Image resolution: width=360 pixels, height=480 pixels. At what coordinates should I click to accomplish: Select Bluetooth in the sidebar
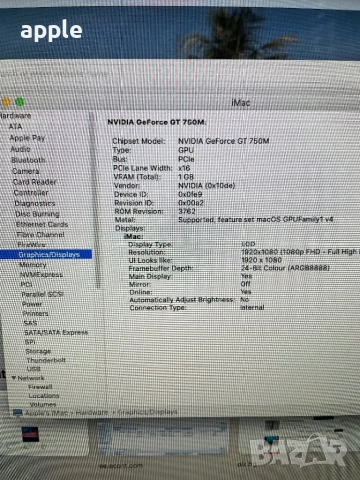pyautogui.click(x=28, y=160)
